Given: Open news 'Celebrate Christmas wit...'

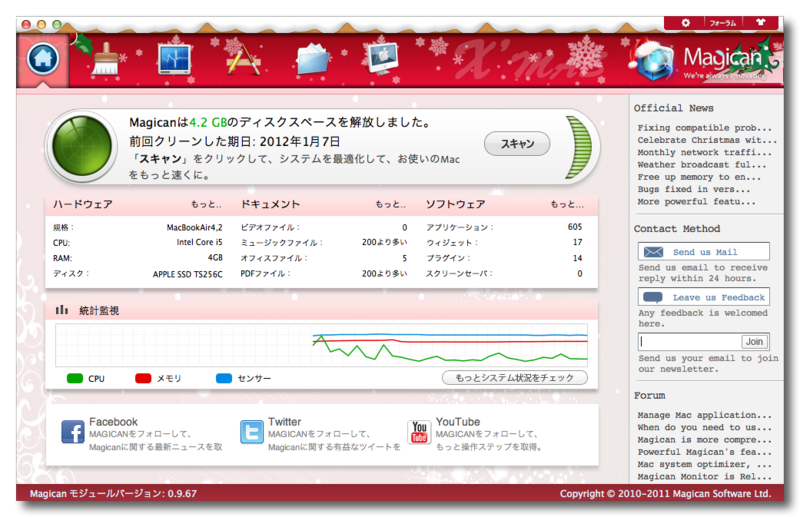Looking at the screenshot, I should pos(707,140).
